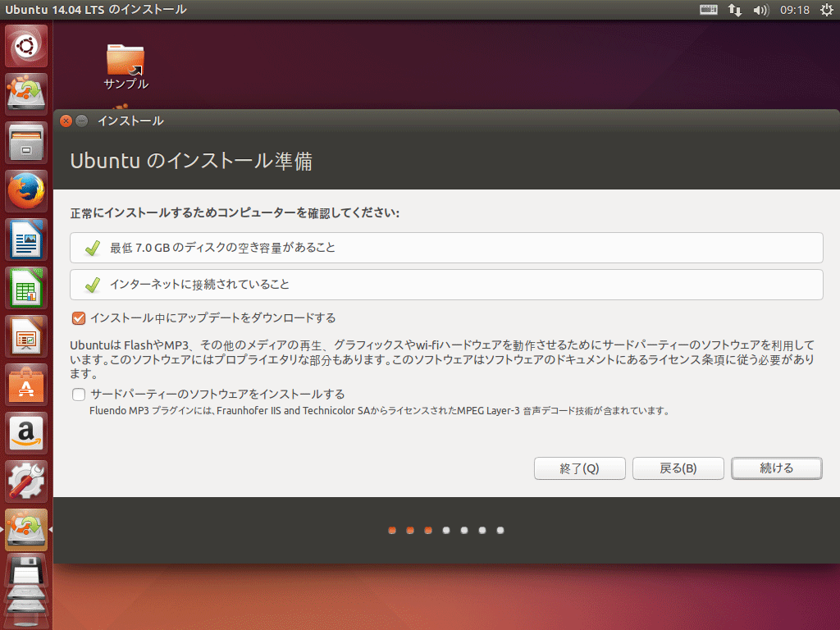Click the インターネットに接続されていること row

(x=446, y=285)
